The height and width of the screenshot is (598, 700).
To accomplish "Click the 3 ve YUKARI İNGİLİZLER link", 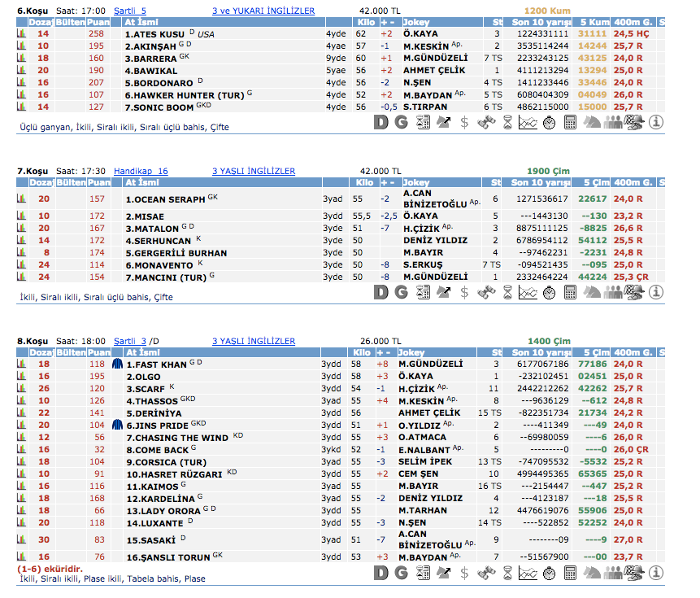I will click(263, 11).
